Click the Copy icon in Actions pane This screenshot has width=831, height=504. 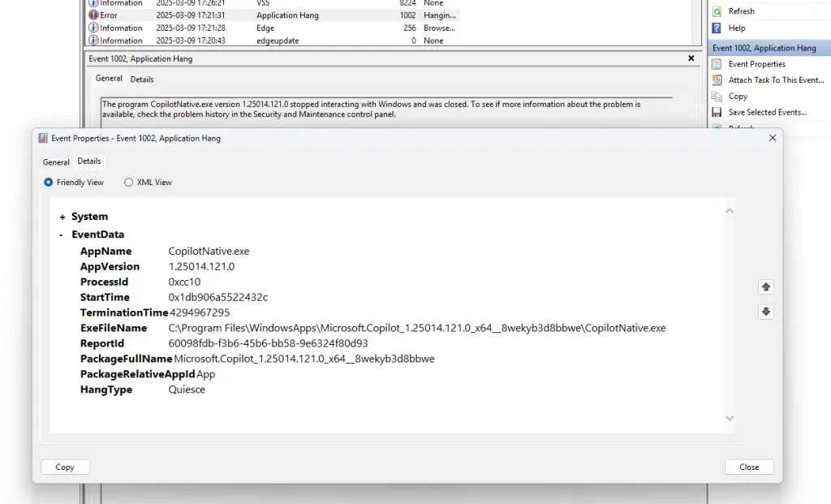tap(717, 97)
